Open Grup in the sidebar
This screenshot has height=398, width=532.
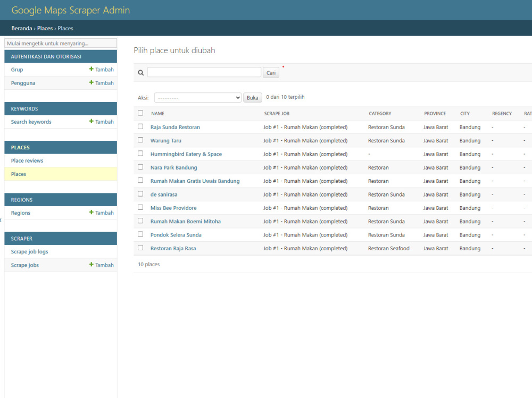[x=17, y=70]
